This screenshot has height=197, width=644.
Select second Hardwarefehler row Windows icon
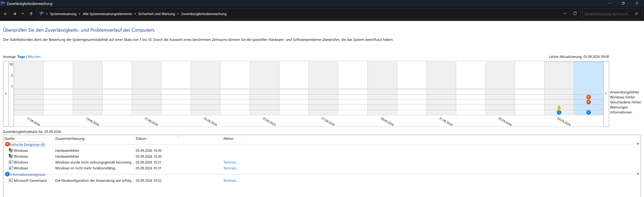11,156
